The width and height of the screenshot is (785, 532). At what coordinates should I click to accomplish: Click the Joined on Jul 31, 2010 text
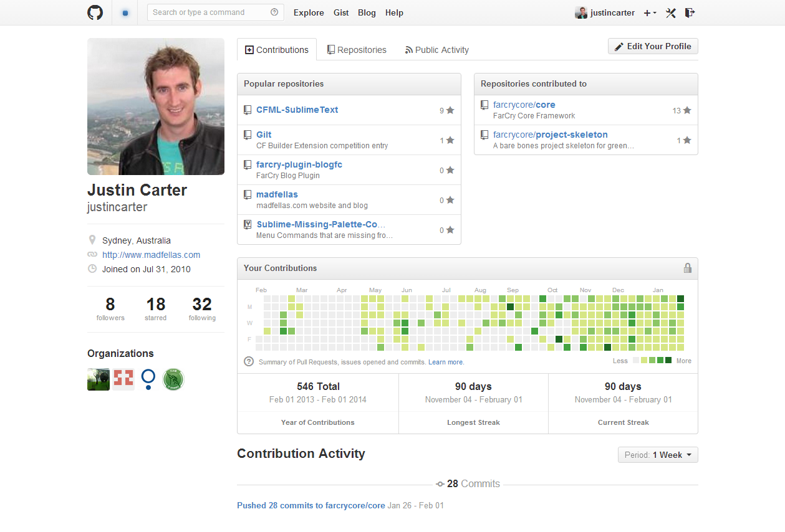coord(147,269)
